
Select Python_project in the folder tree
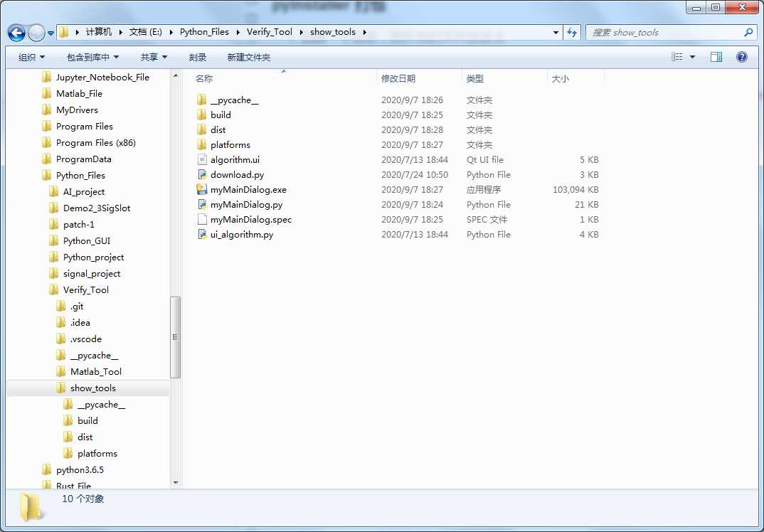[x=94, y=257]
